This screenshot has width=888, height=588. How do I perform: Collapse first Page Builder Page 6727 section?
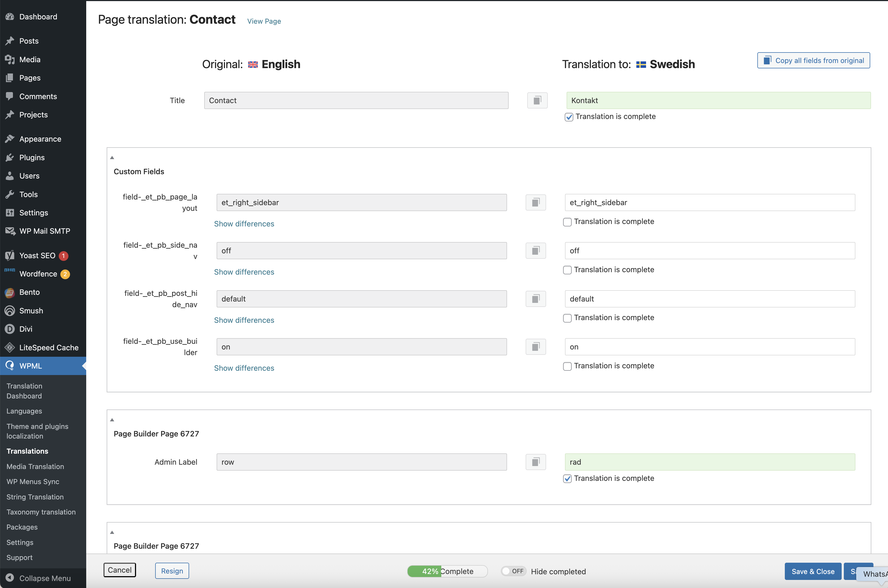(x=112, y=420)
